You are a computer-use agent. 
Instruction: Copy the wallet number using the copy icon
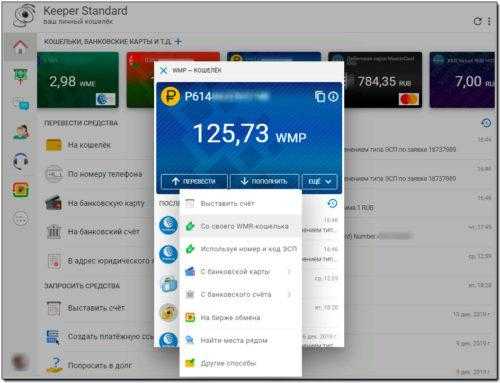320,97
